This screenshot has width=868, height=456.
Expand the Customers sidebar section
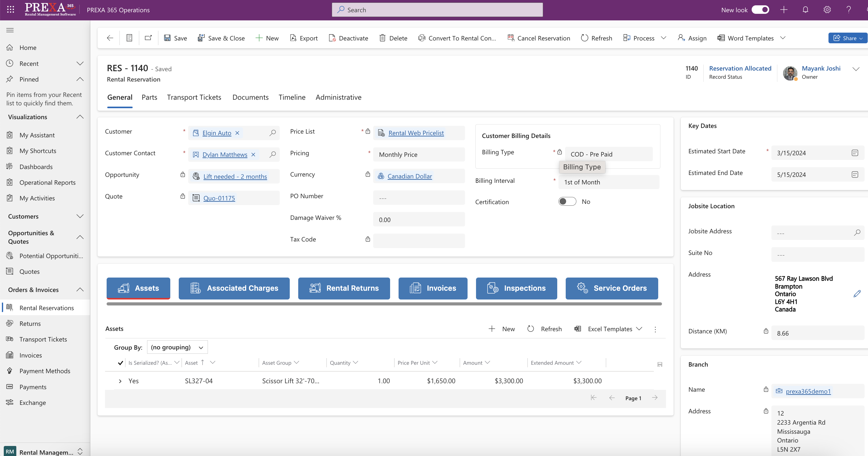click(x=80, y=216)
